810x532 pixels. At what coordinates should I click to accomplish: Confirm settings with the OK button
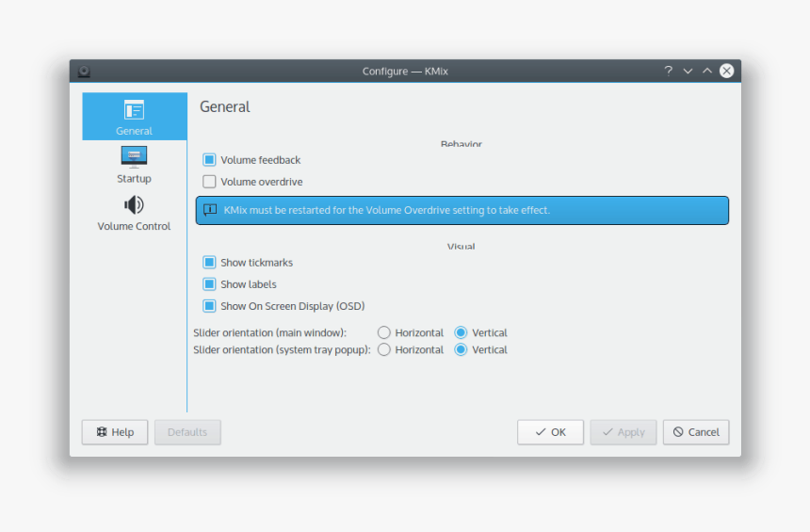click(x=550, y=432)
